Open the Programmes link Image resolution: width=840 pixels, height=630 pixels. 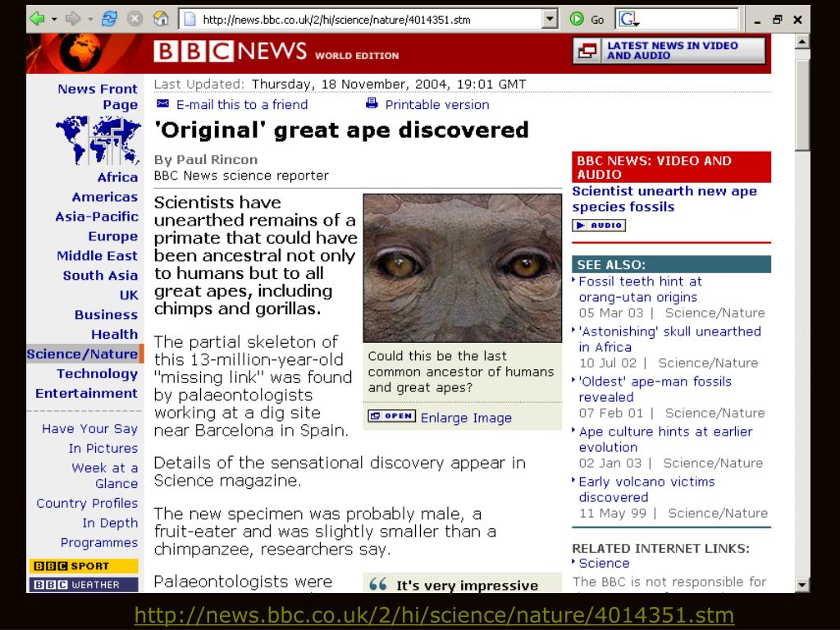99,543
